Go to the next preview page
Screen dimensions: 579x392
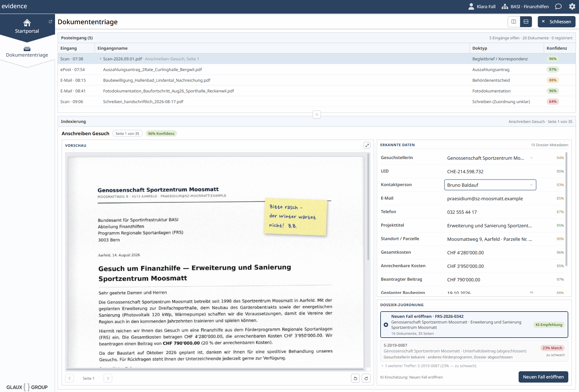[108, 378]
